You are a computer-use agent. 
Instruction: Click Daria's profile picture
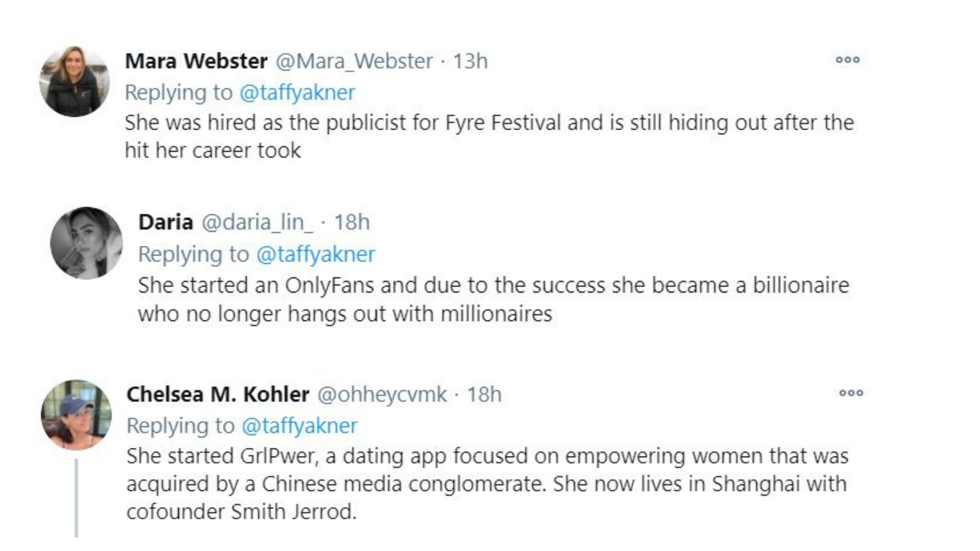(86, 243)
